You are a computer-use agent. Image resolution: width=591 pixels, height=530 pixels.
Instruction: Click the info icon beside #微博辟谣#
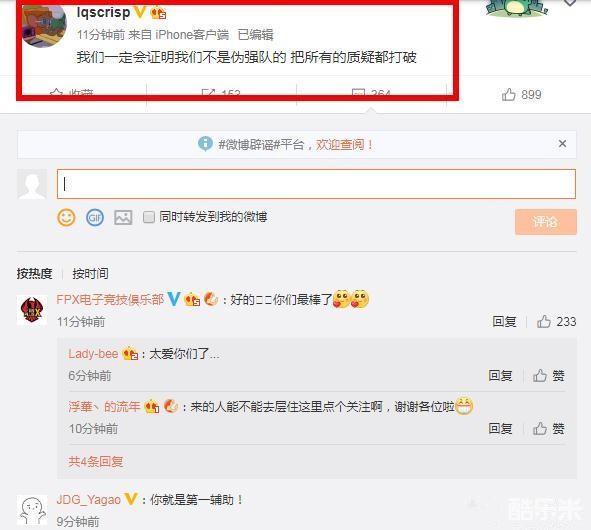(x=205, y=144)
